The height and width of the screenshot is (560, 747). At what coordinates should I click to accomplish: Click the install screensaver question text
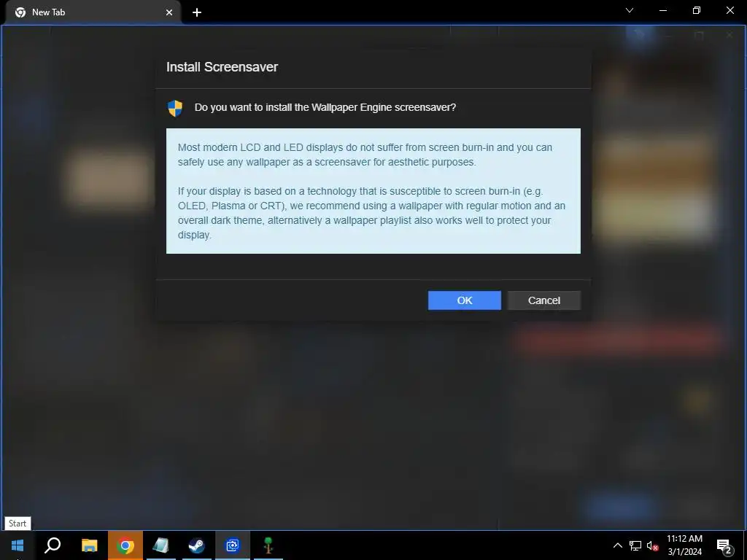tap(325, 108)
